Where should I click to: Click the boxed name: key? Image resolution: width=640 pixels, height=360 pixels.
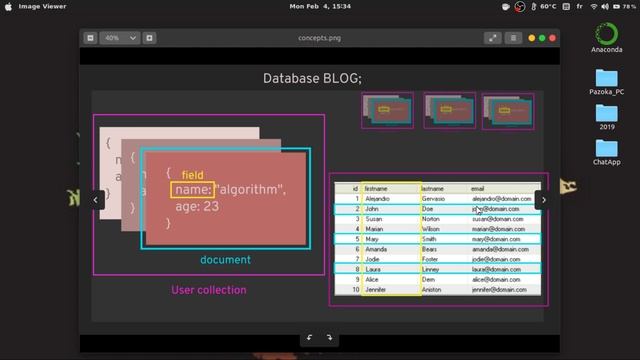coord(193,190)
